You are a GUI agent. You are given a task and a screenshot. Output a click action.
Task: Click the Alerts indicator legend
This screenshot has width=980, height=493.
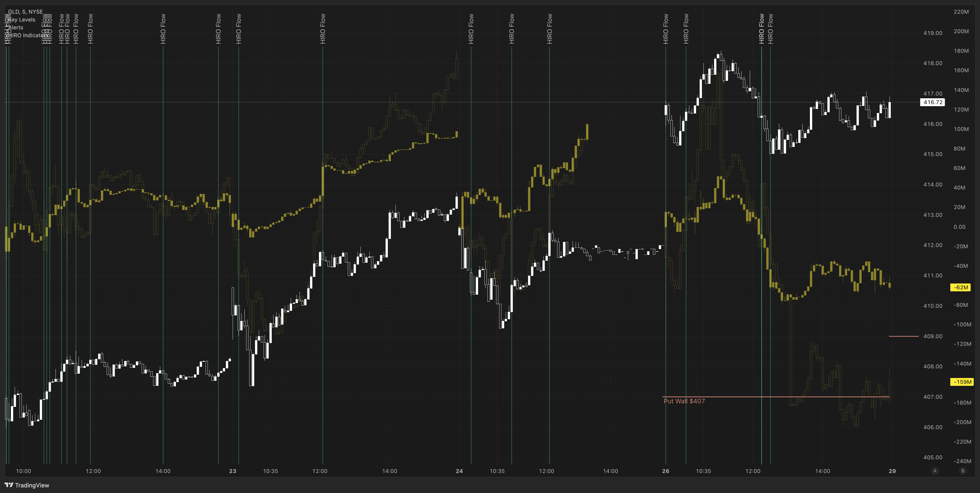coord(16,27)
